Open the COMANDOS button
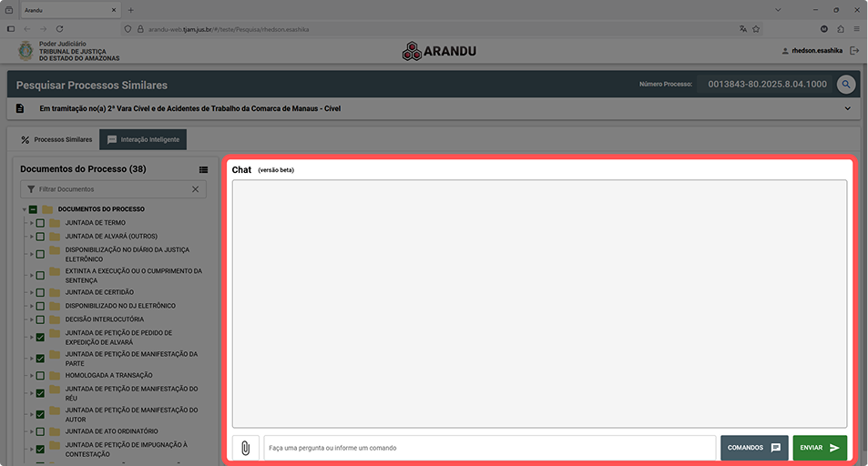The height and width of the screenshot is (466, 868). 753,448
